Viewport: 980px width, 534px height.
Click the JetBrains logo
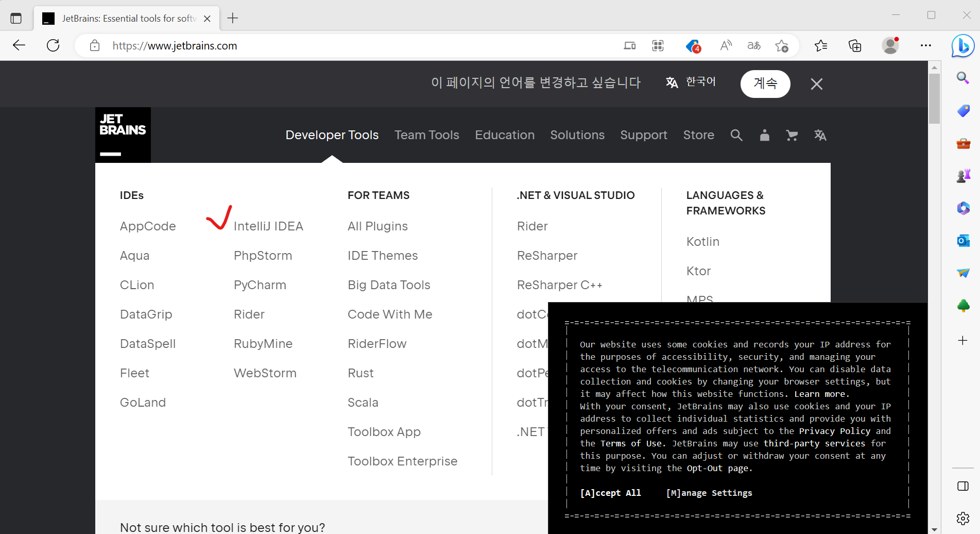(x=123, y=135)
